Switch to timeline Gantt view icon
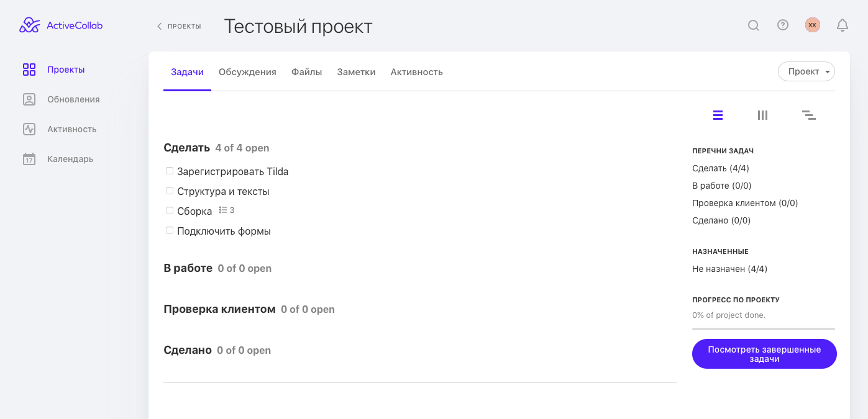This screenshot has height=419, width=868. click(808, 115)
